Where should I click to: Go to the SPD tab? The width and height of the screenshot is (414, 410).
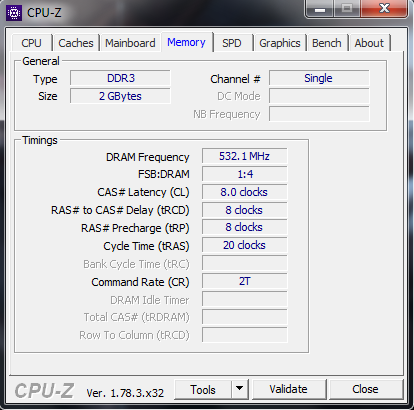click(232, 43)
